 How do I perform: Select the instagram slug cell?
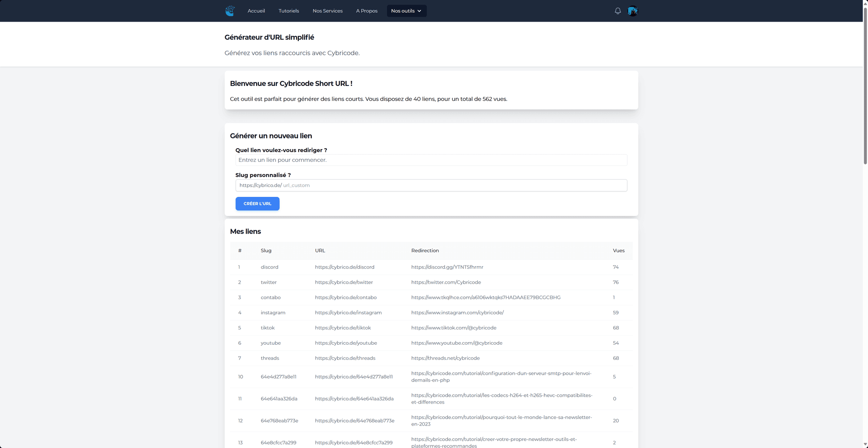point(273,313)
